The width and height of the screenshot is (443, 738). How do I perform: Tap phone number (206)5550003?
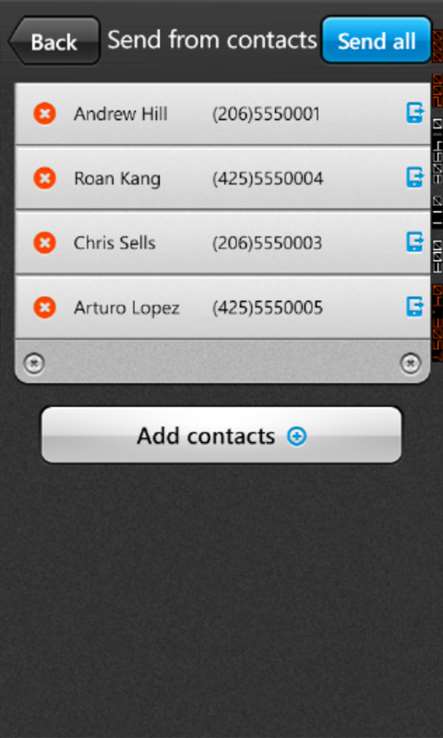click(x=267, y=243)
